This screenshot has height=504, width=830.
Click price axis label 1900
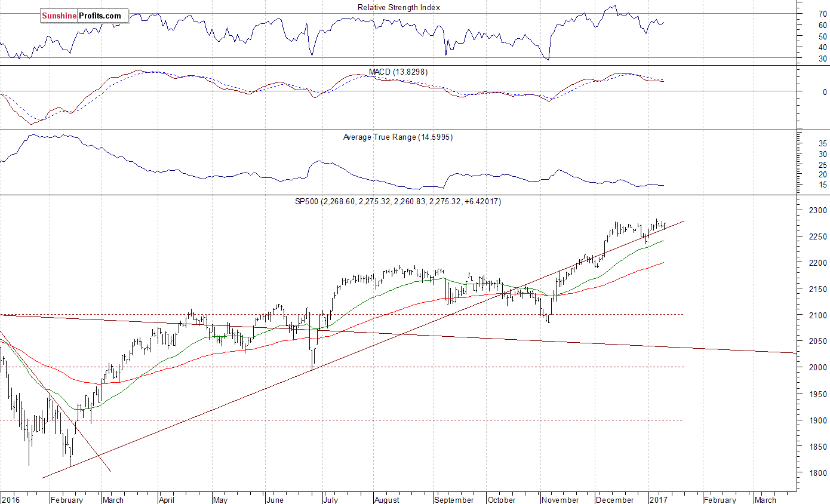point(818,421)
